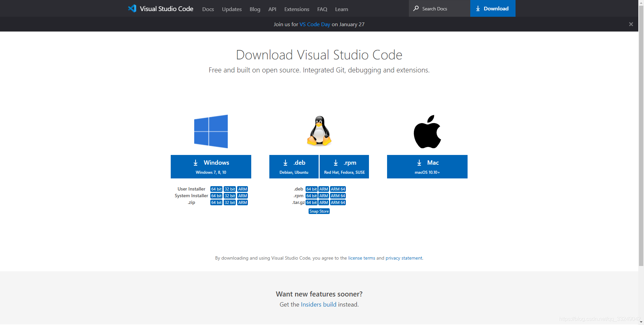
Task: Click the "User Installer" label
Action: point(192,189)
